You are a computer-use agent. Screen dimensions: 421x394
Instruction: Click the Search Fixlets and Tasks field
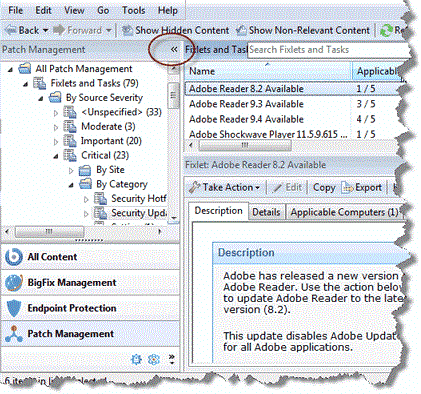[328, 50]
